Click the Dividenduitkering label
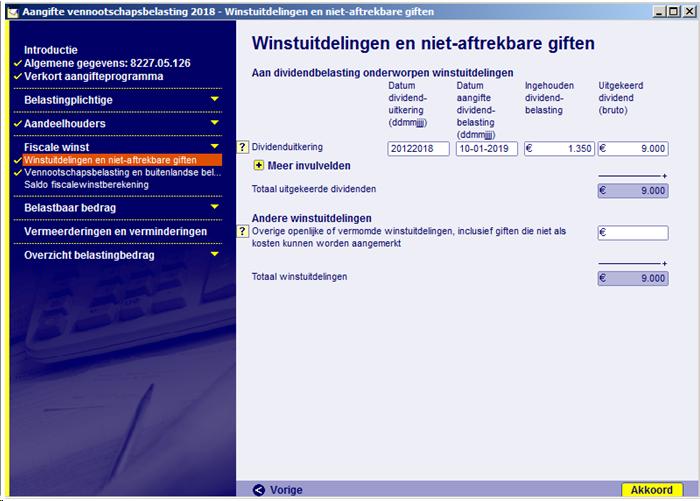This screenshot has height=501, width=700. [x=287, y=147]
